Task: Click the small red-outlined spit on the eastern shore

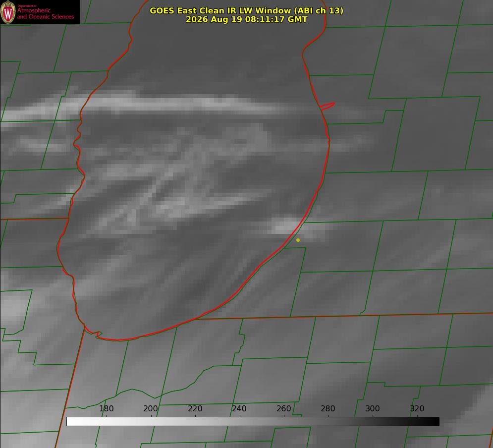Action: [x=327, y=106]
